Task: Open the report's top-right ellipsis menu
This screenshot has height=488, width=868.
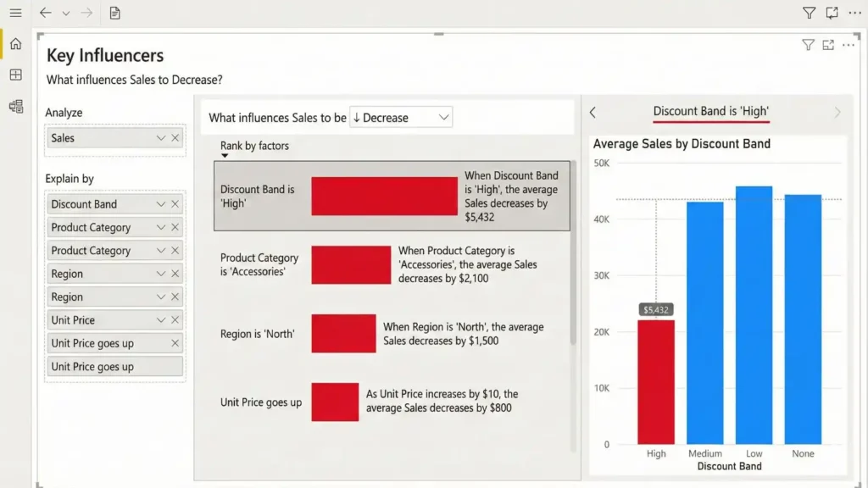Action: pyautogui.click(x=855, y=13)
